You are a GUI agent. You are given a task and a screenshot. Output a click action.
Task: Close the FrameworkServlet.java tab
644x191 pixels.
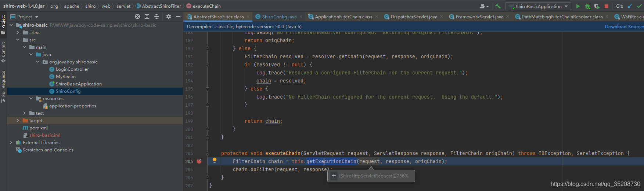coord(508,16)
